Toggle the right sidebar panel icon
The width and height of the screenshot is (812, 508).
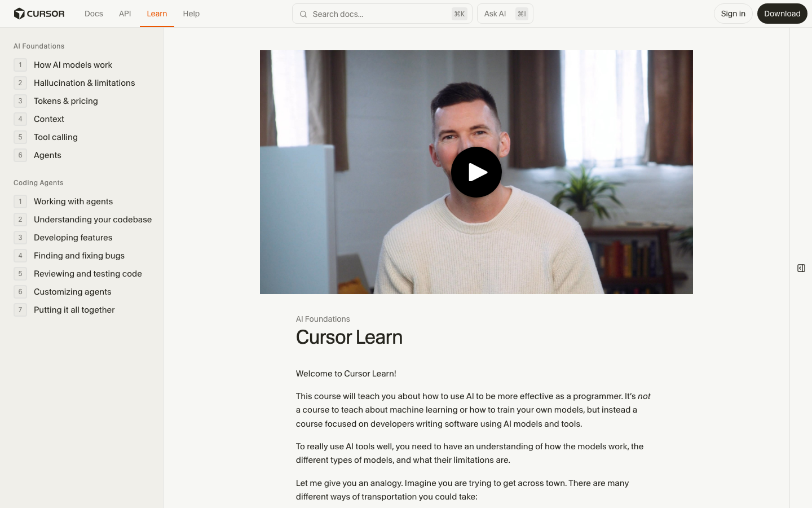point(801,268)
